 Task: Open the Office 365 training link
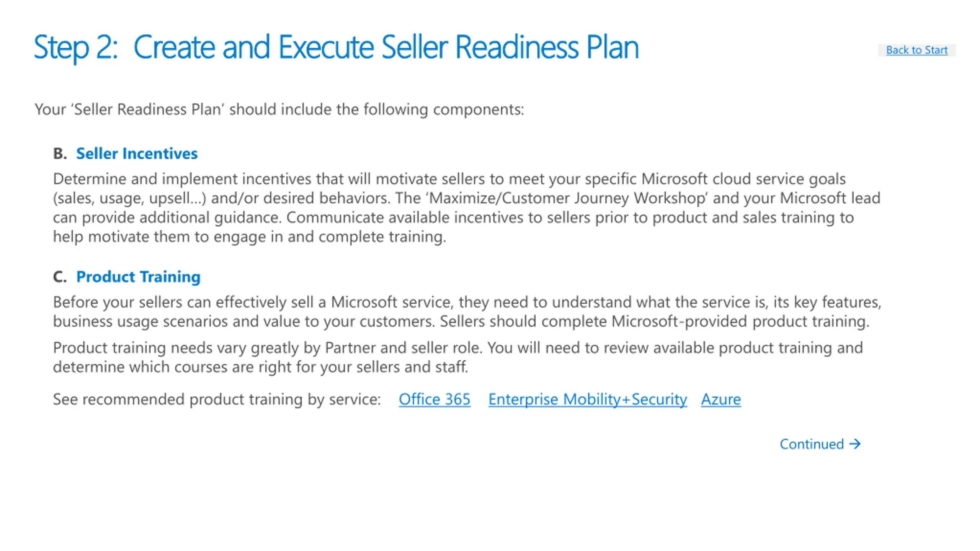point(434,399)
